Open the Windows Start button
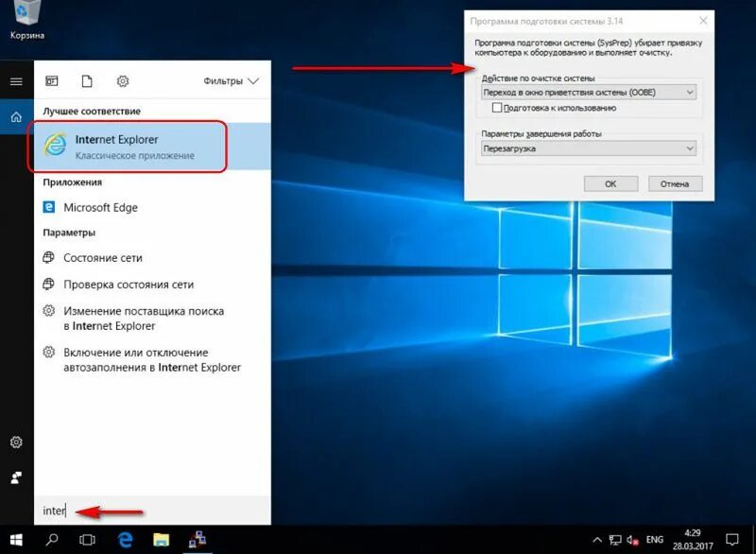 (16, 540)
